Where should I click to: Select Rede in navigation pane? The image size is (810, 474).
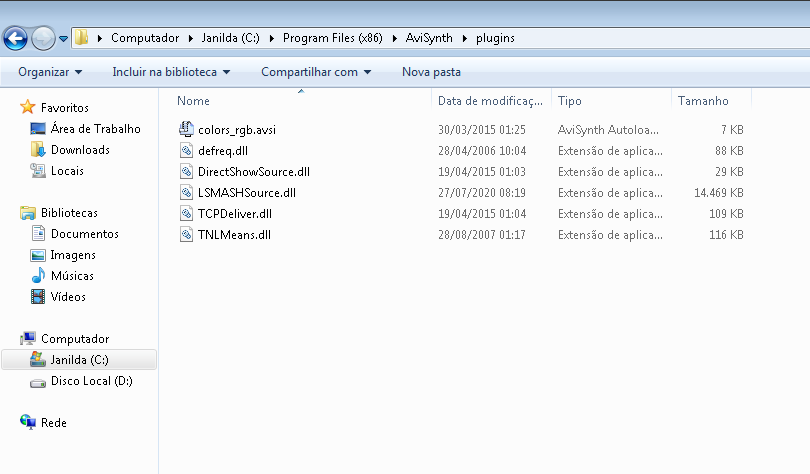coord(54,423)
